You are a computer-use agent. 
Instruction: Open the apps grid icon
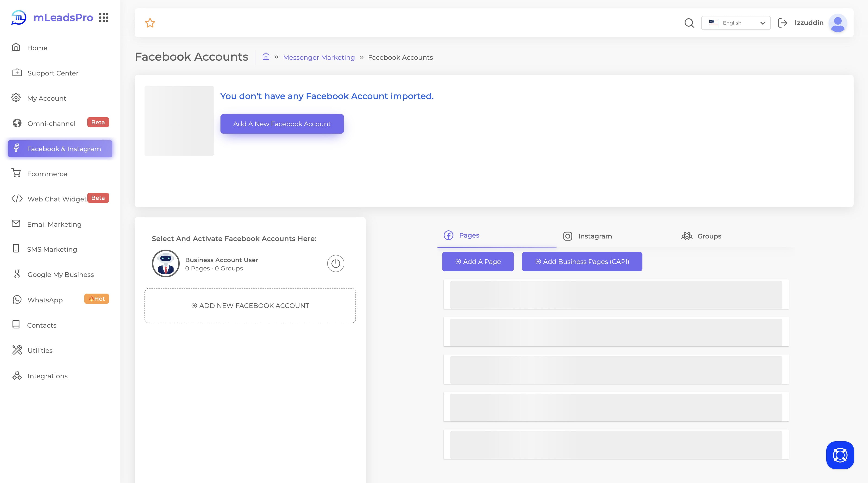(104, 18)
